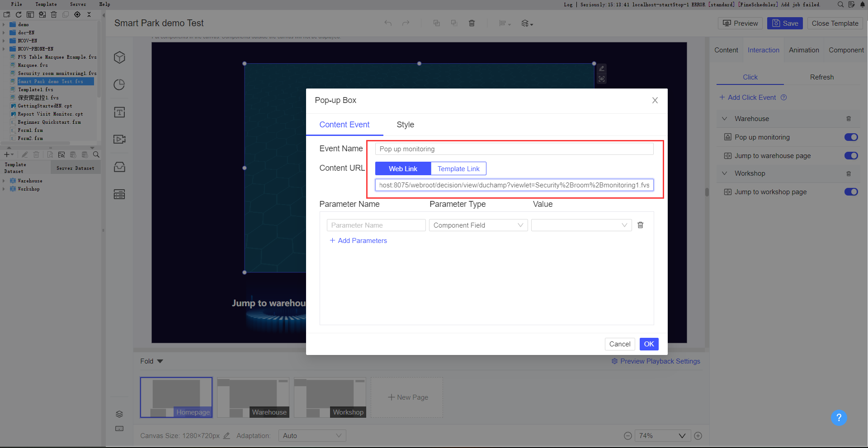Click the new folder icon above template tree

click(7, 14)
